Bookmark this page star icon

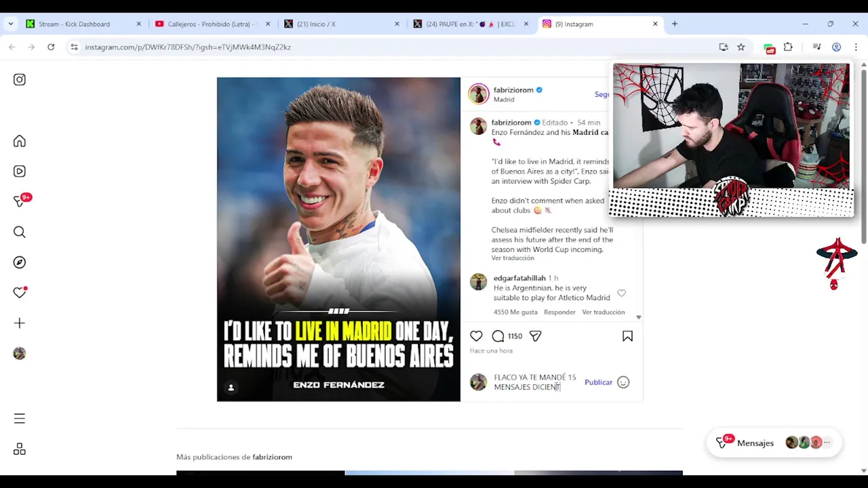741,47
